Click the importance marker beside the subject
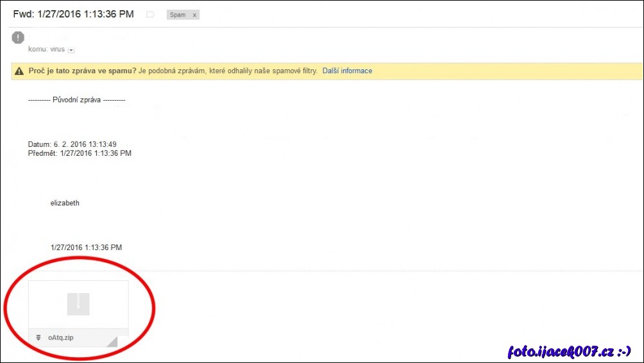644x363 pixels. pyautogui.click(x=150, y=15)
